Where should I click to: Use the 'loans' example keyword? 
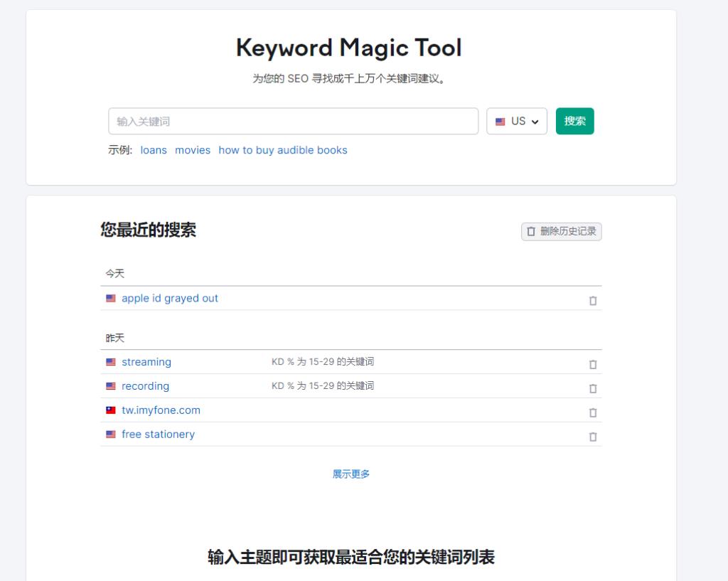click(154, 150)
